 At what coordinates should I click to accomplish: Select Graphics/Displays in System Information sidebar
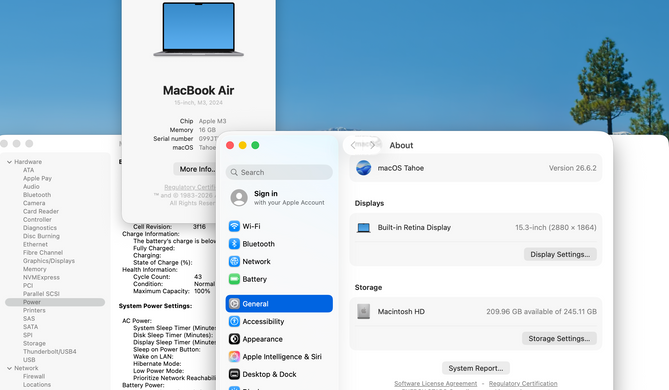tap(49, 261)
